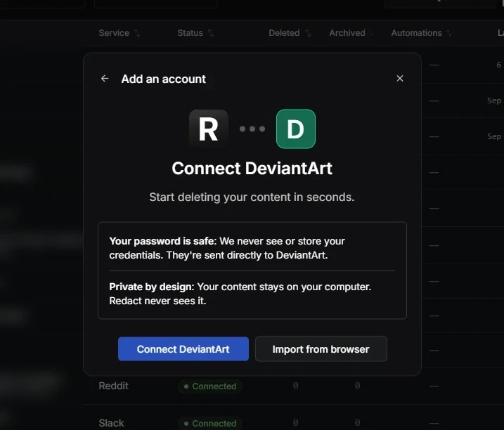Sort table by Automations column

(x=421, y=33)
